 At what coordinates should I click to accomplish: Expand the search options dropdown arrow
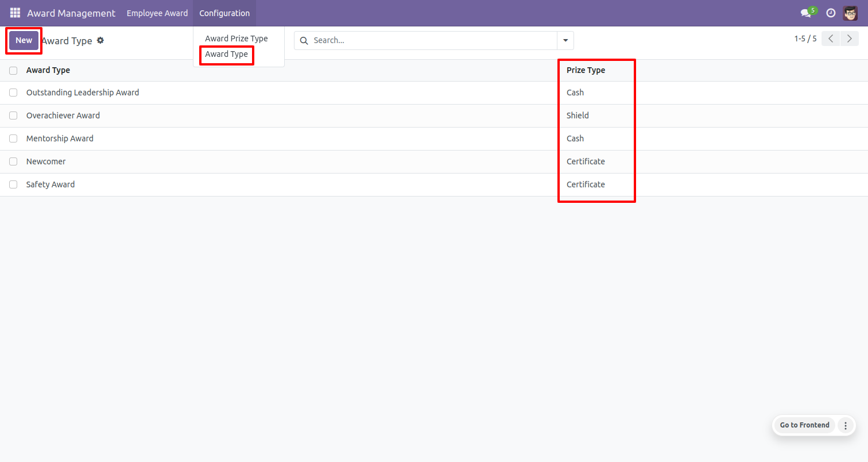565,40
